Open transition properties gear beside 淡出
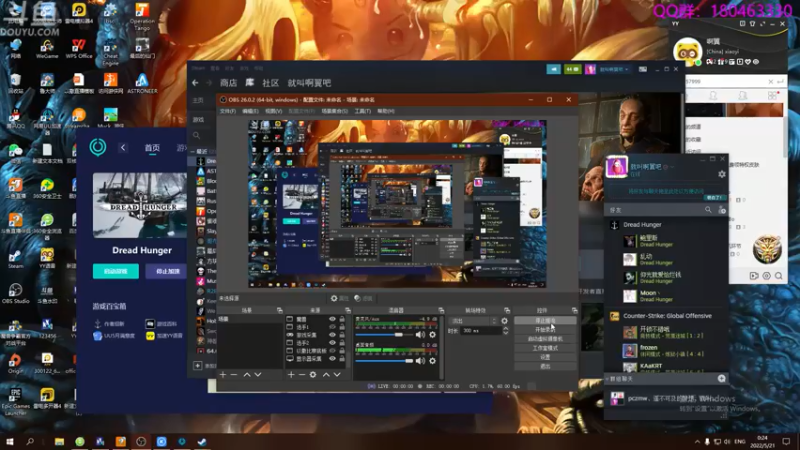 505,321
